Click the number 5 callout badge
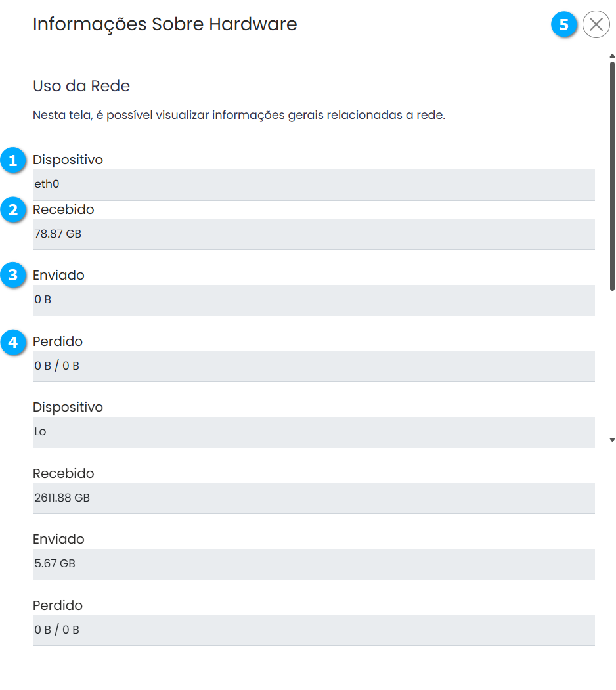This screenshot has height=690, width=616. [563, 25]
